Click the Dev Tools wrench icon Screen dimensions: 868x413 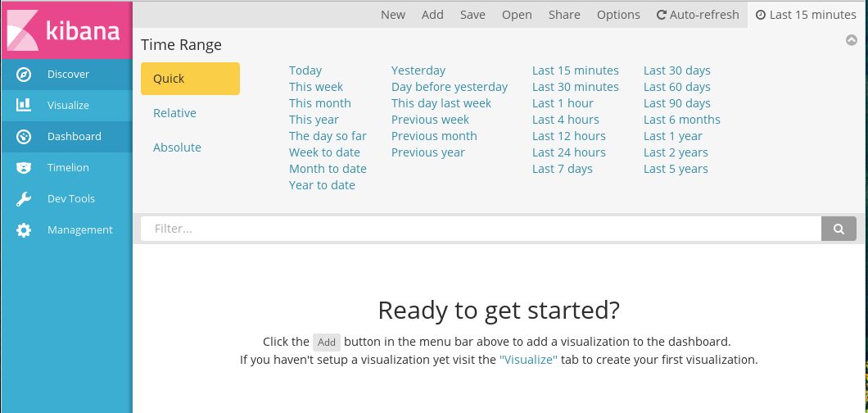tap(24, 199)
